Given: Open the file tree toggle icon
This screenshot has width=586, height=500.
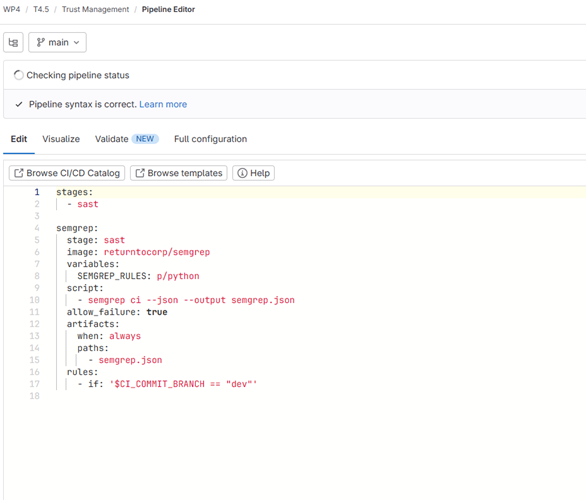Looking at the screenshot, I should click(13, 42).
